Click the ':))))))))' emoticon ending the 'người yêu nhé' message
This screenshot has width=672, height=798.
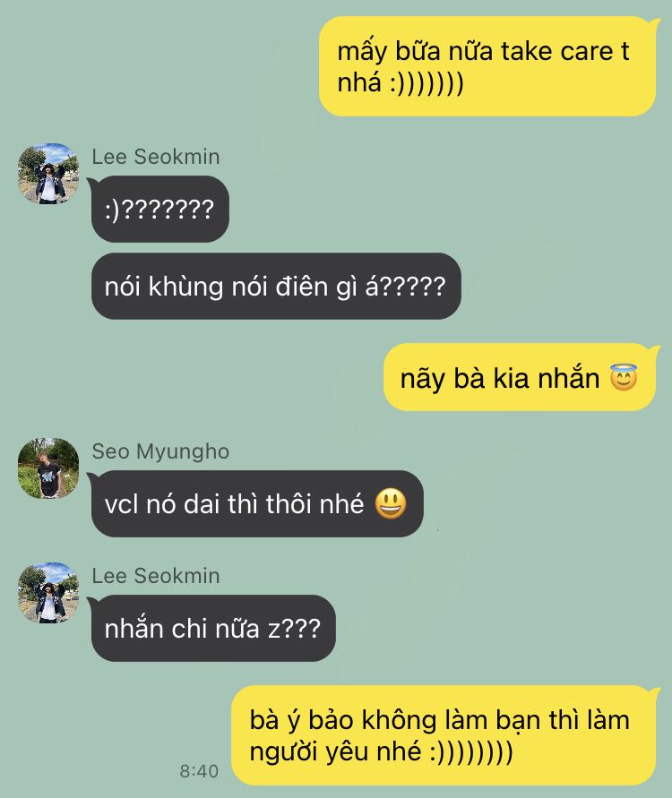click(471, 751)
